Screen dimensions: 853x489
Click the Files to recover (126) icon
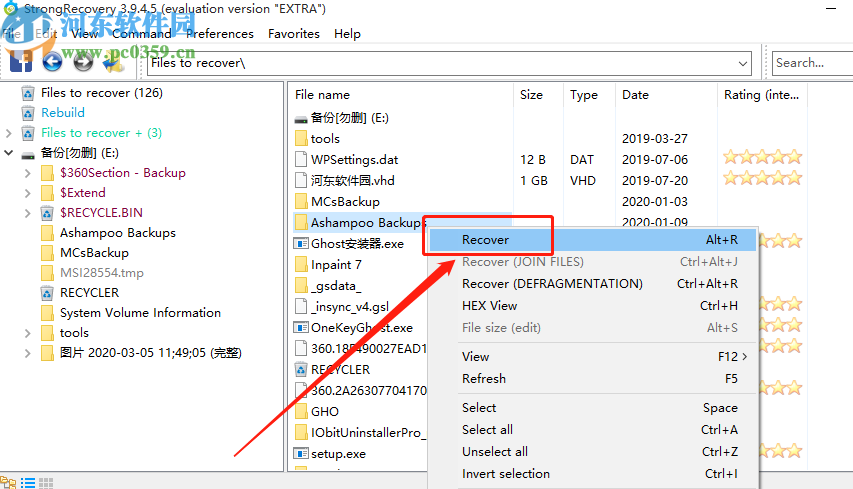tap(28, 93)
